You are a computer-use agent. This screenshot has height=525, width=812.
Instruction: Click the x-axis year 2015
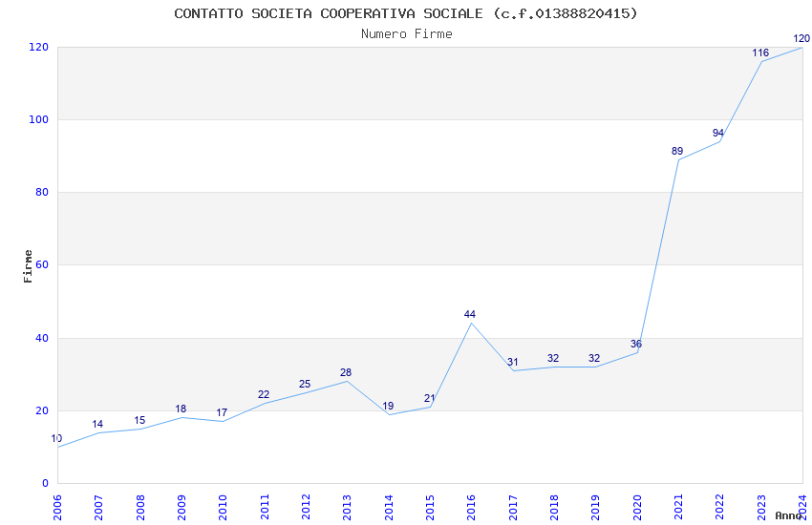pos(430,507)
